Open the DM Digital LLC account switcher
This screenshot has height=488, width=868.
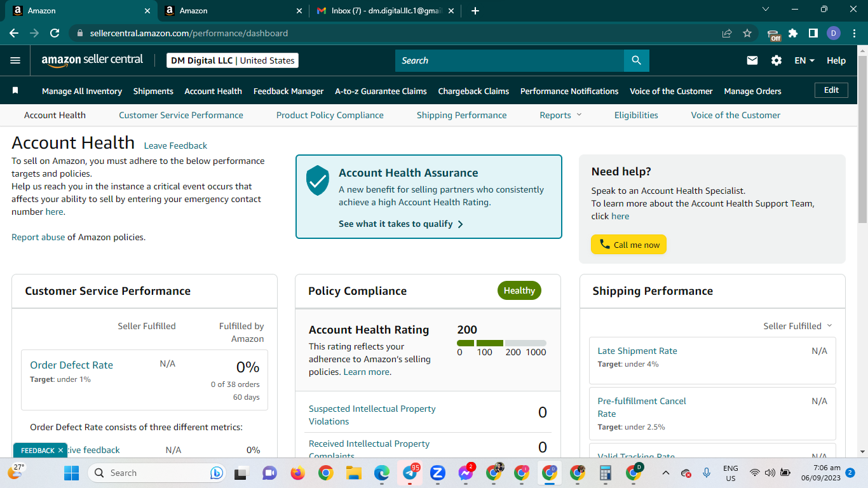[233, 60]
